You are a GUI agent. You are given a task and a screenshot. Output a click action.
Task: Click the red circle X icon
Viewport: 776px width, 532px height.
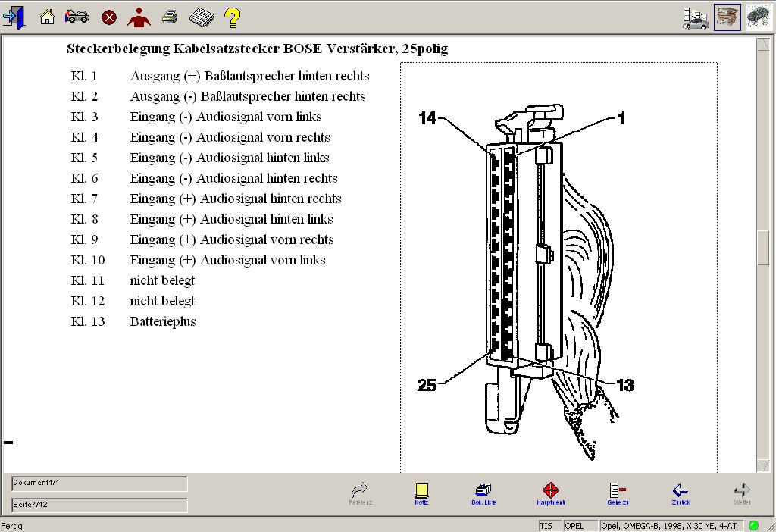(109, 17)
